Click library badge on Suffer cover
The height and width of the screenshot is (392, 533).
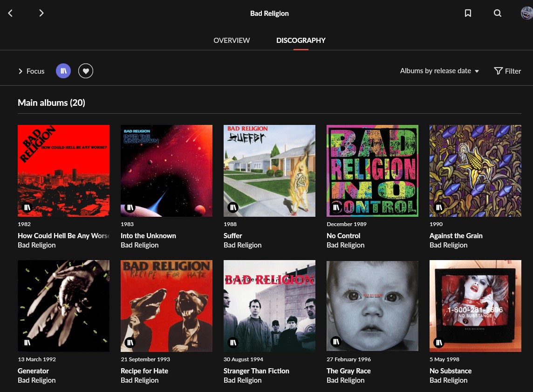pos(233,207)
